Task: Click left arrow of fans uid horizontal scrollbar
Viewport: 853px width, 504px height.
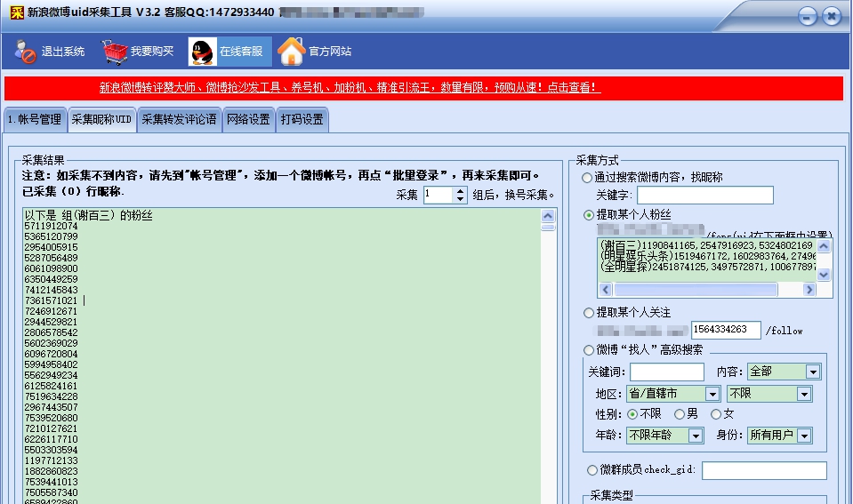Action: (606, 290)
